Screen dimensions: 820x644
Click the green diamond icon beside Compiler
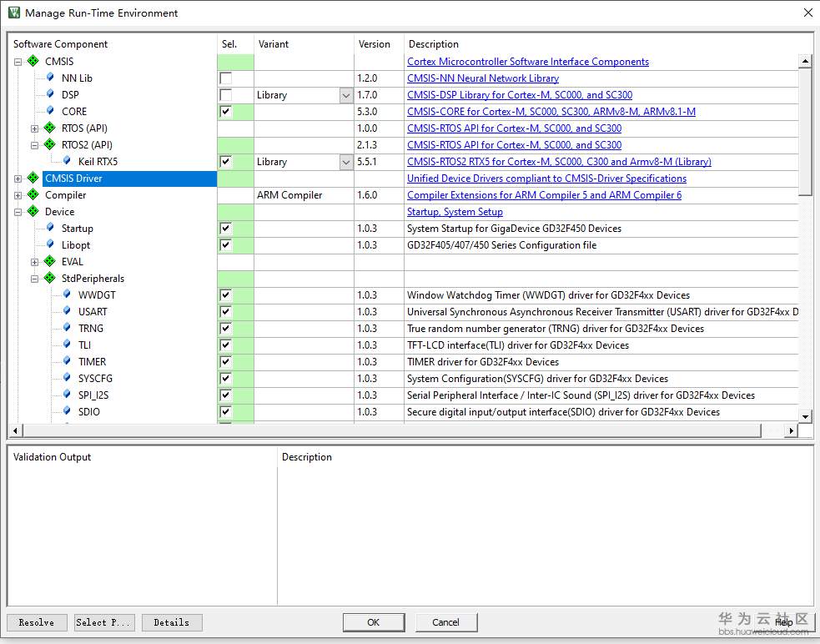click(x=33, y=194)
